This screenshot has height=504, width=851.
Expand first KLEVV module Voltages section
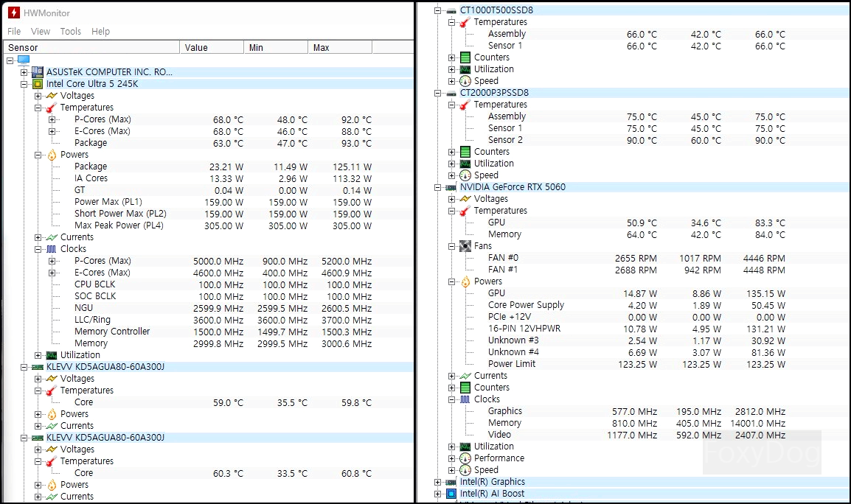(38, 379)
